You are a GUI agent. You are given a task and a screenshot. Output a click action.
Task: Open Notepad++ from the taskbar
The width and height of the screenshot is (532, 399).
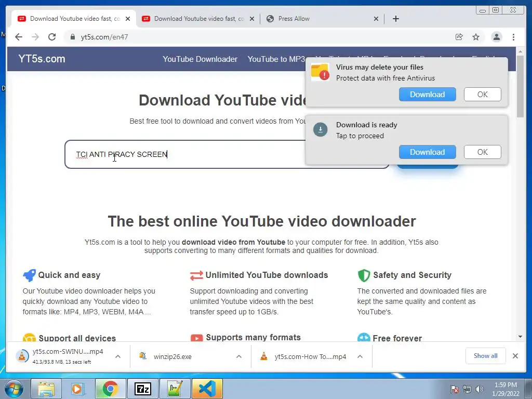(x=175, y=389)
